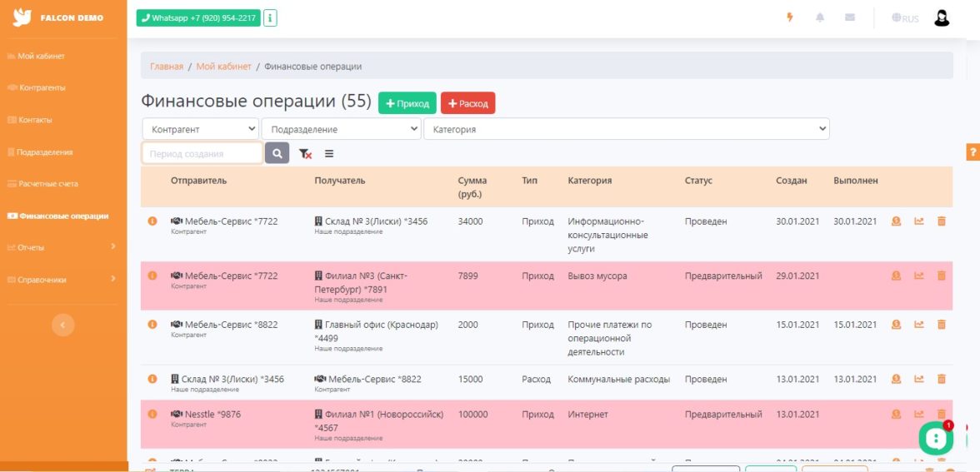
Task: Clear filters with the funnel icon
Action: click(305, 153)
